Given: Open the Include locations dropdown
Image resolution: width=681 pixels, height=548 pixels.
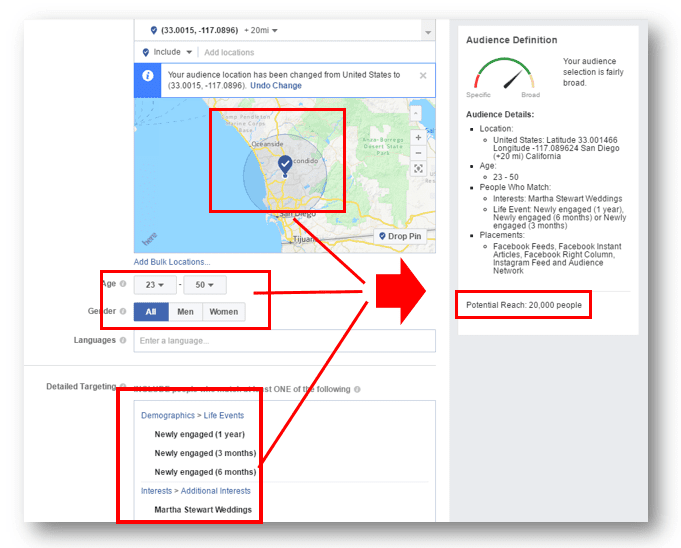Looking at the screenshot, I should tap(167, 52).
